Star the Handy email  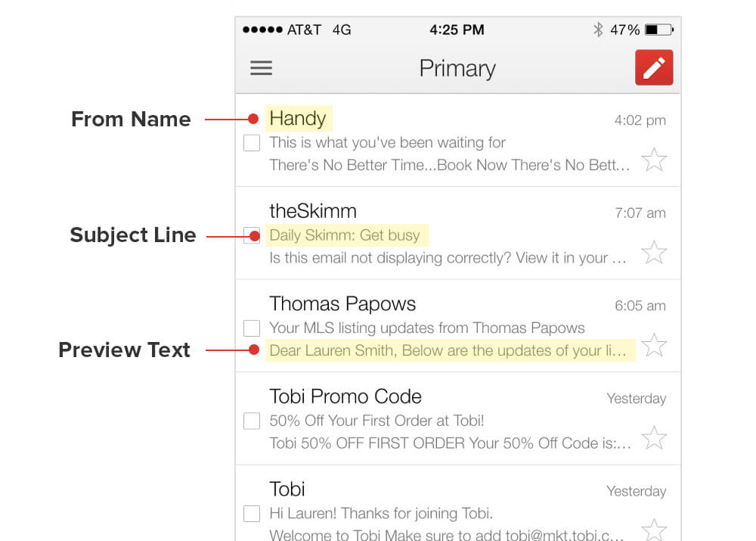(x=654, y=160)
